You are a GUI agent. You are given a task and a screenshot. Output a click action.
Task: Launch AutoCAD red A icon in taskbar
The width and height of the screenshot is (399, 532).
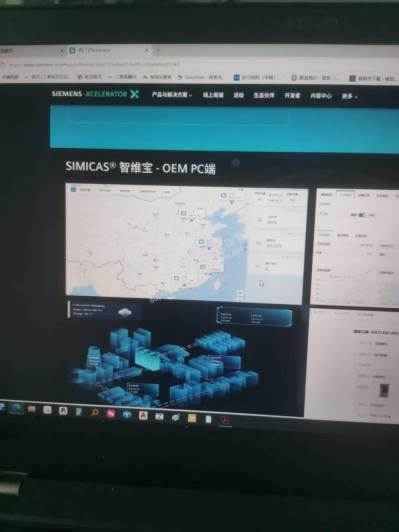point(143,415)
